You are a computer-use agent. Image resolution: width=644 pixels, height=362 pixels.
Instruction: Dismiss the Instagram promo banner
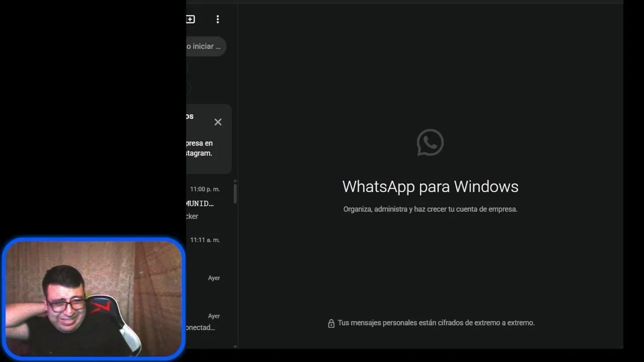click(x=218, y=122)
